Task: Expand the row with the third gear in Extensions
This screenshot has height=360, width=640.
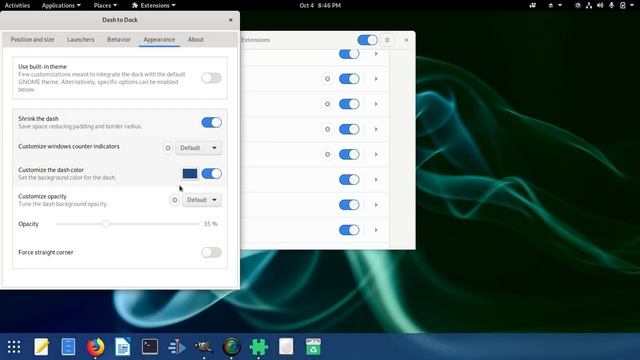Action: (376, 129)
